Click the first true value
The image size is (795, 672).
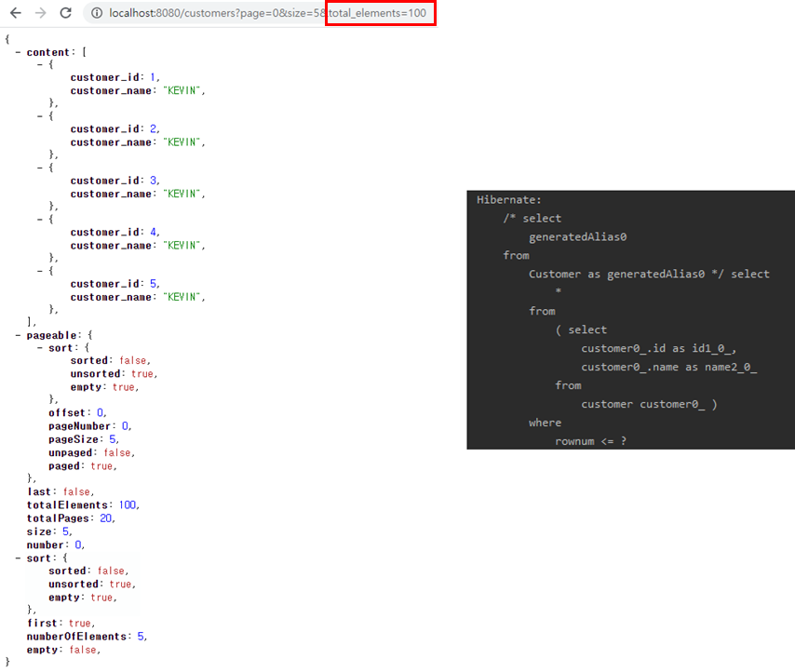tap(80, 624)
